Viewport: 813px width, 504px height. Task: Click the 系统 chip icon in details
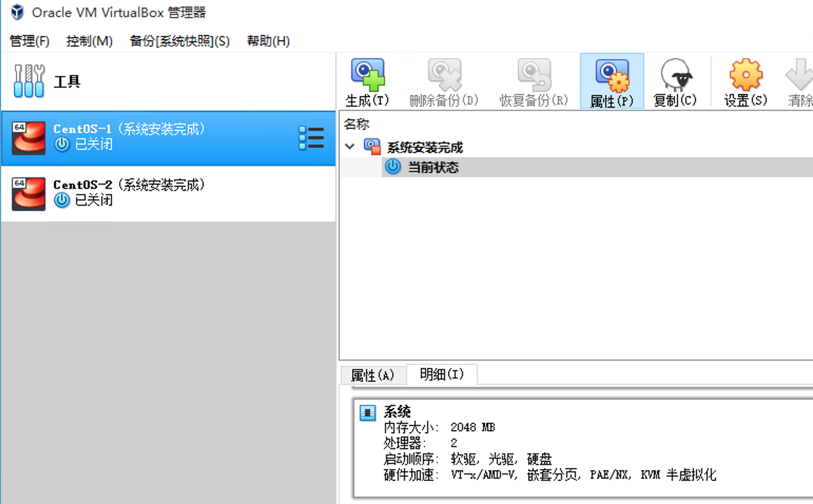tap(367, 412)
